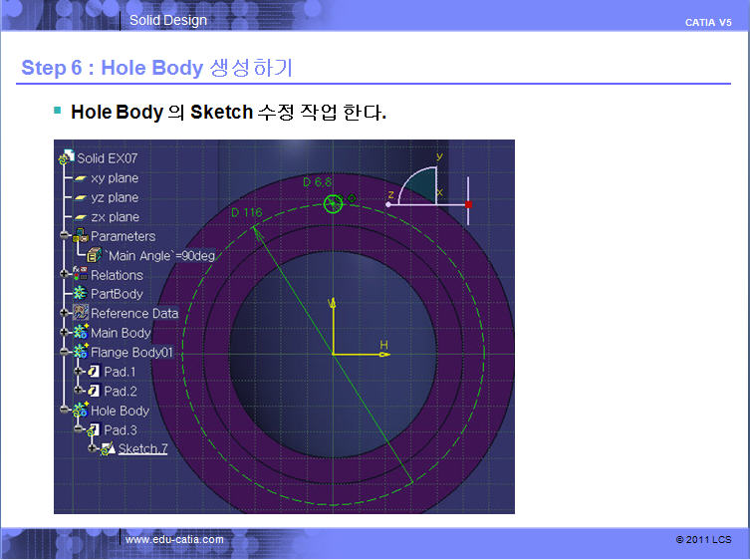Select the Pad.2 feature icon

pos(94,391)
